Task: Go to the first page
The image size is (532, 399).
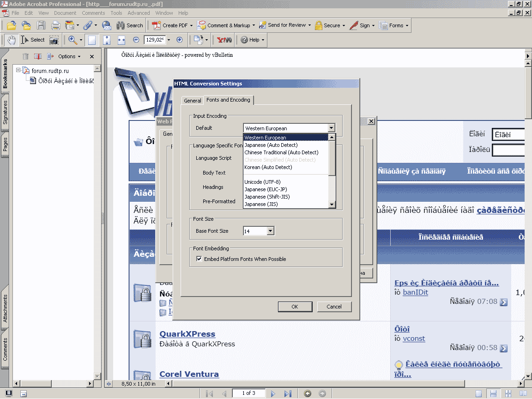Action: click(x=209, y=393)
